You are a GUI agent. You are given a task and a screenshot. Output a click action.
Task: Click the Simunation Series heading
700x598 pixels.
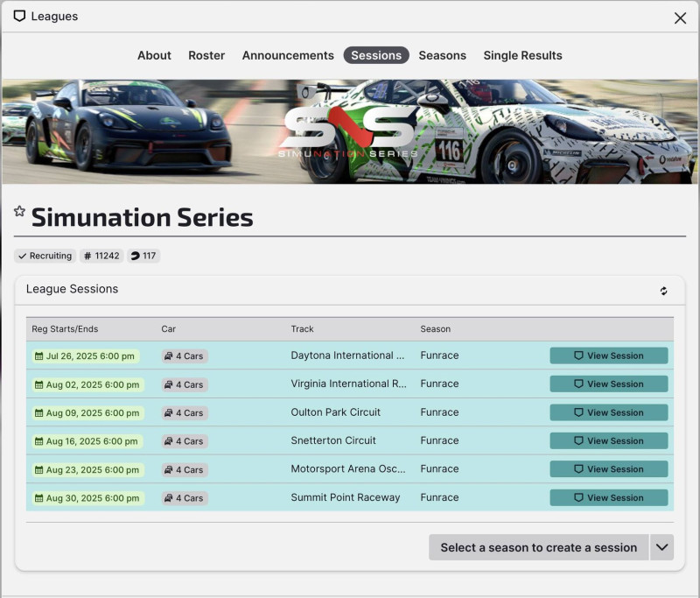(142, 217)
